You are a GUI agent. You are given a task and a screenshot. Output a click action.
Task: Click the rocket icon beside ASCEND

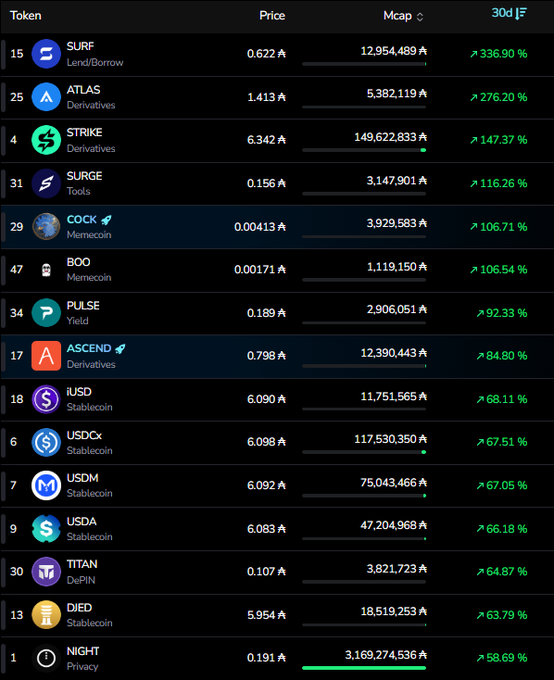(x=120, y=349)
